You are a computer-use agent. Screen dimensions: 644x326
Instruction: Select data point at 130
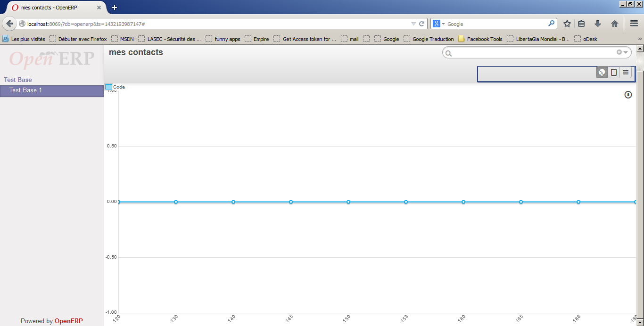[x=176, y=202]
